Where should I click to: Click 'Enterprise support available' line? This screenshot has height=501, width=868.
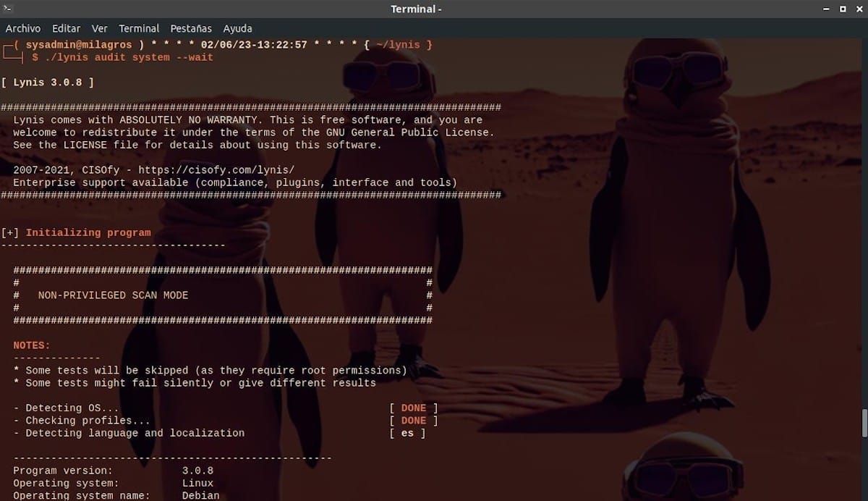[x=235, y=182]
